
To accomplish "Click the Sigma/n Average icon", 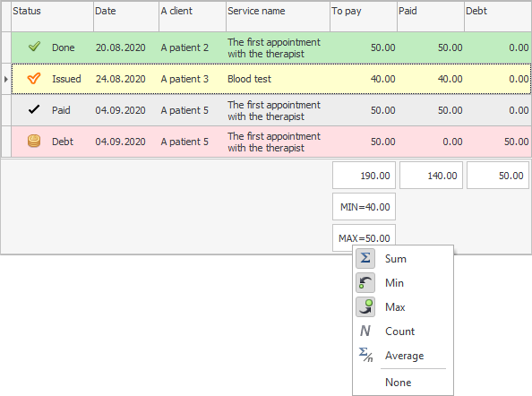I will [365, 355].
